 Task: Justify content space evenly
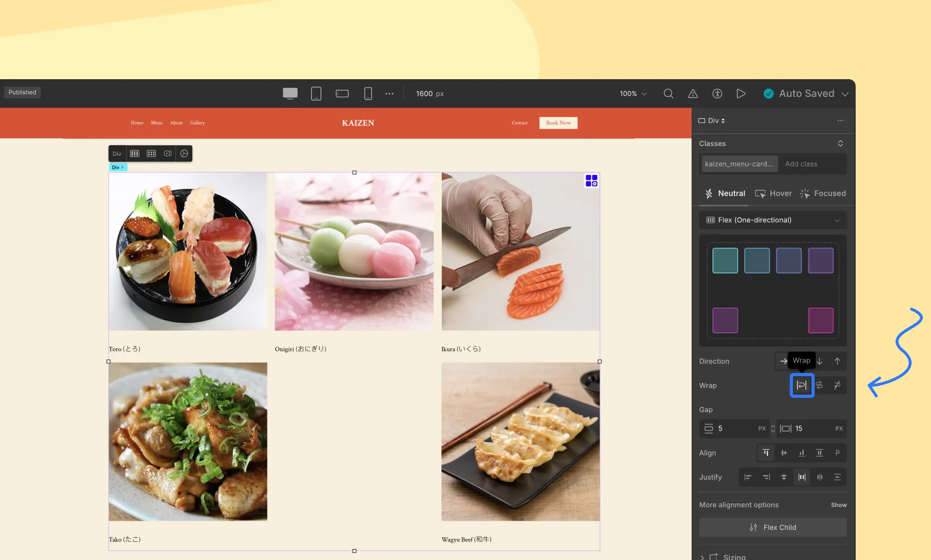pos(837,477)
